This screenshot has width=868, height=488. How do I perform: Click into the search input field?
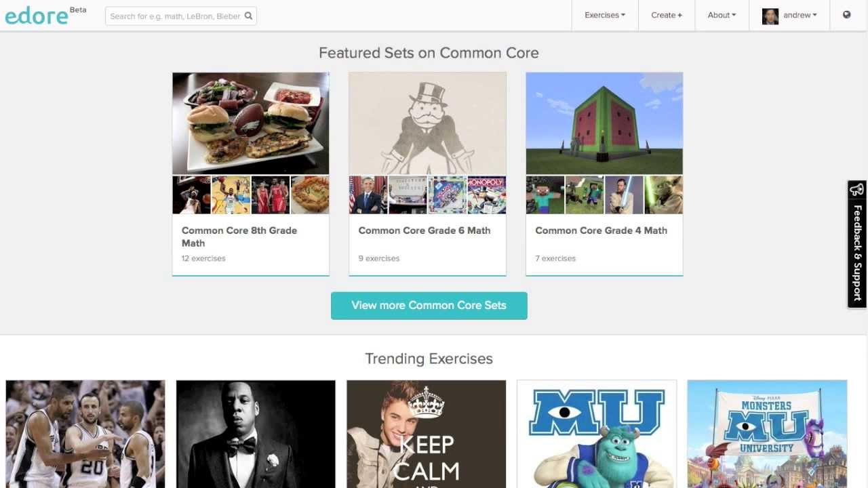(174, 16)
